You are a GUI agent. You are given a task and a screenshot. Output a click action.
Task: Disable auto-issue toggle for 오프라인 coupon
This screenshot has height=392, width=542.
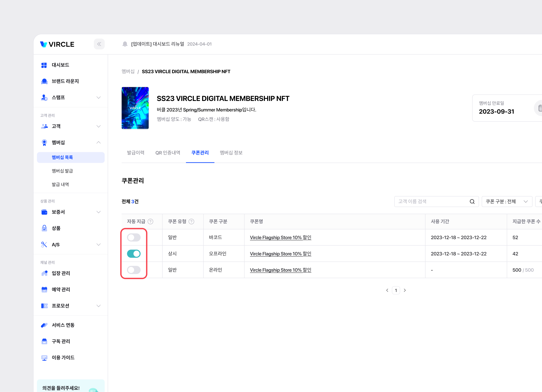(134, 254)
